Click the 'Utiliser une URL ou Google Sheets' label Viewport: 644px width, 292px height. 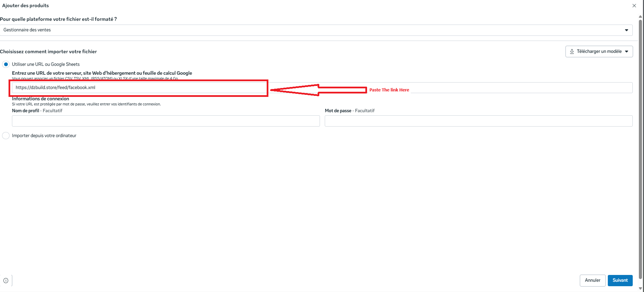[x=46, y=64]
